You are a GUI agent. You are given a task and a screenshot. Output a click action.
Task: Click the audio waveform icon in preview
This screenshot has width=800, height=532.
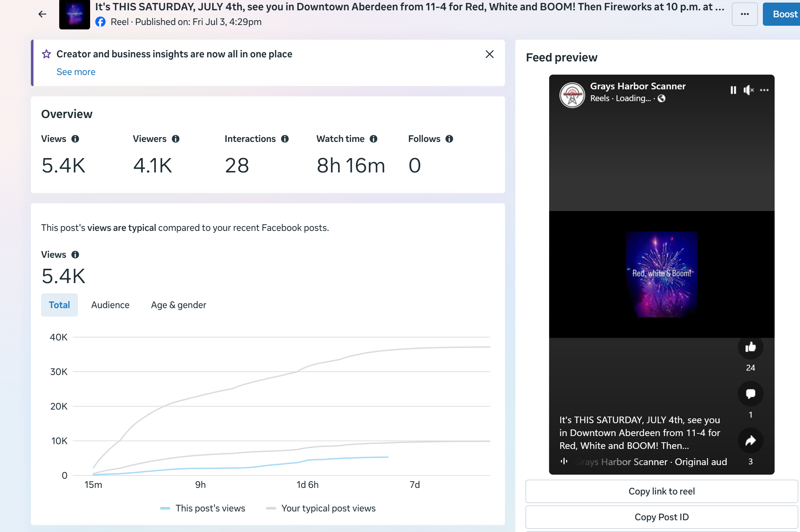(x=564, y=461)
